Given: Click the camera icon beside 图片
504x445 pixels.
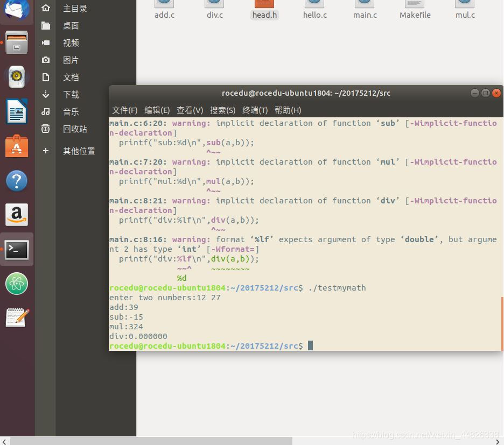Looking at the screenshot, I should point(46,60).
